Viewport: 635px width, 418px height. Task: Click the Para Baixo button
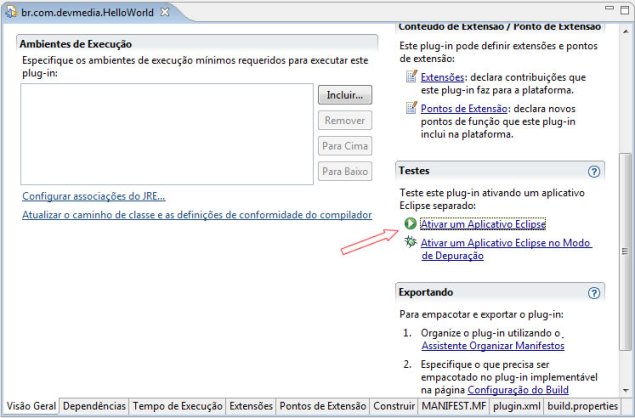pyautogui.click(x=345, y=171)
